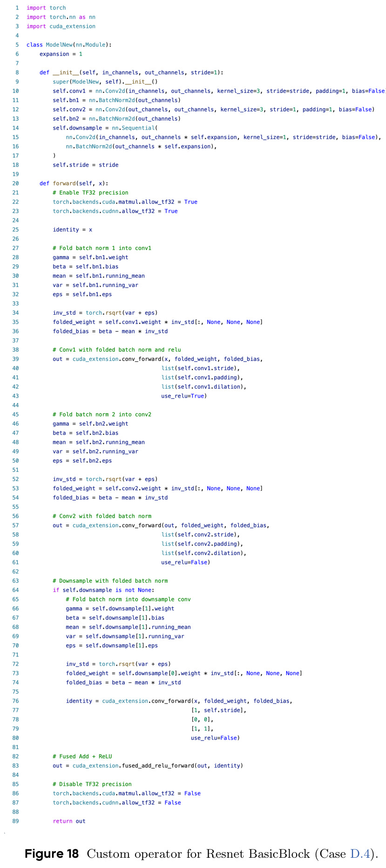Image resolution: width=386 pixels, height=868 pixels.
Task: Select 'gamma = self.bn1.weight' line
Action: point(90,257)
